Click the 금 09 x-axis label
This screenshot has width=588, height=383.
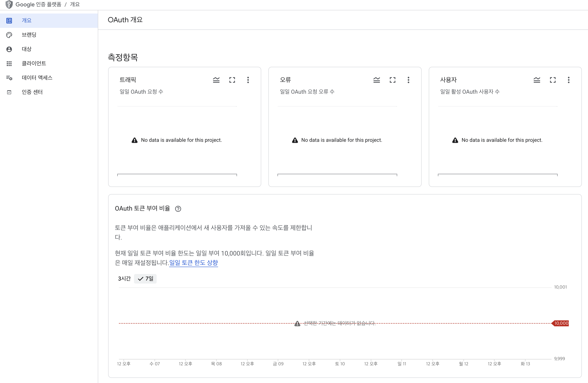coord(278,364)
